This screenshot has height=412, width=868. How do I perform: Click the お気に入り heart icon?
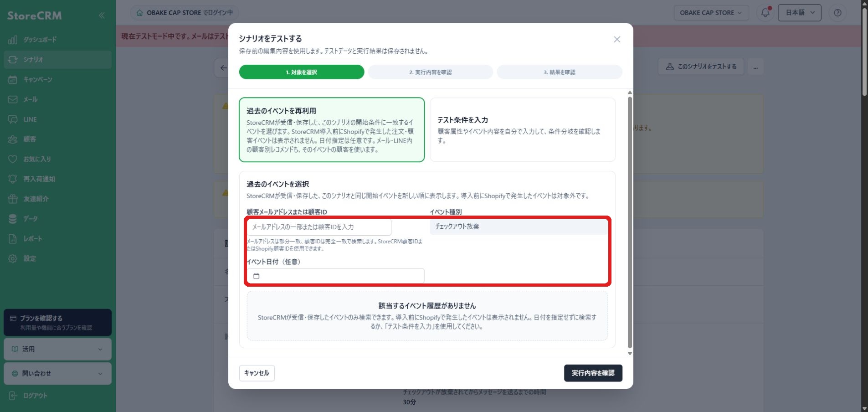13,159
